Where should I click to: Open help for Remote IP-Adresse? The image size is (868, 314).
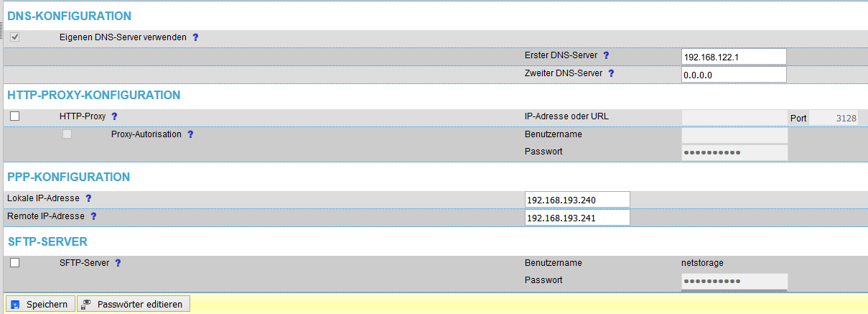click(93, 216)
